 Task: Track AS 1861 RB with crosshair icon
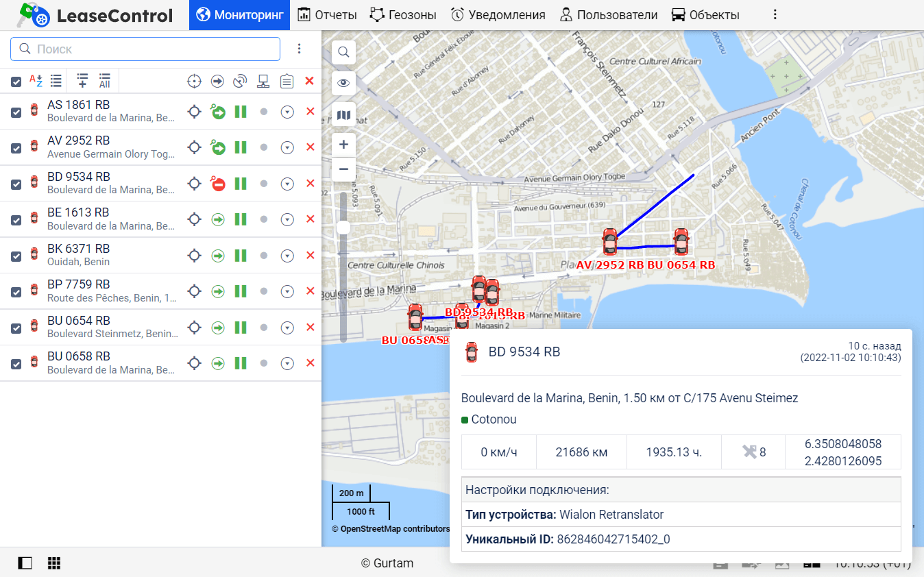click(195, 111)
